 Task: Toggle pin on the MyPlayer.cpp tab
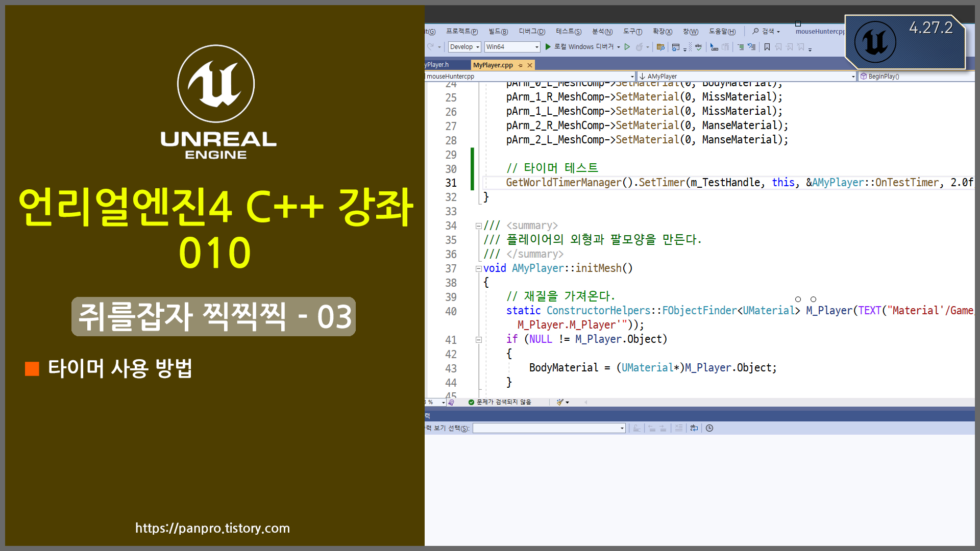click(x=520, y=65)
